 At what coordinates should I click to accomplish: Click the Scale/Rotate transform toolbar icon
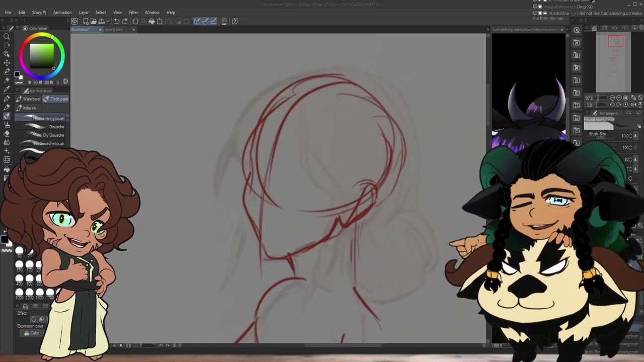(160, 21)
